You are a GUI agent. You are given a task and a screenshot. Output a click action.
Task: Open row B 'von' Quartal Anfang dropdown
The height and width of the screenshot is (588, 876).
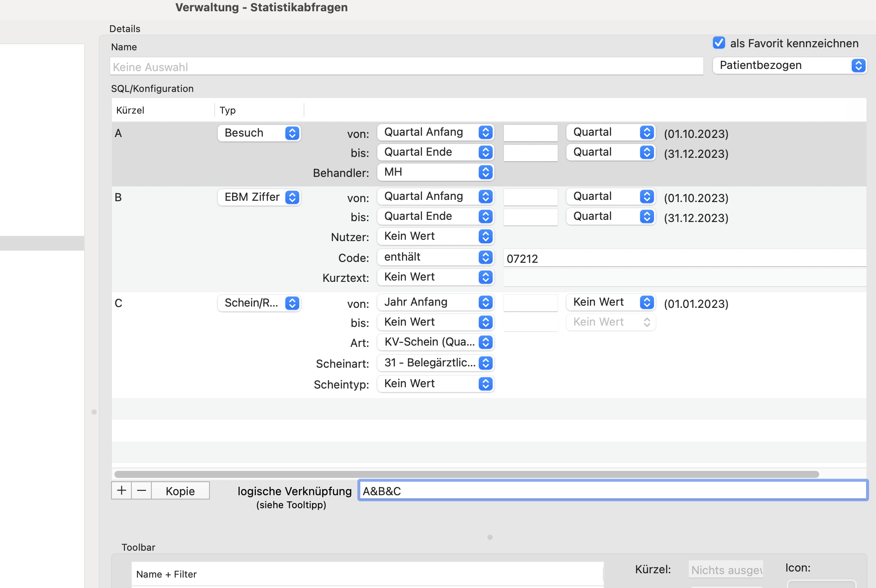click(435, 196)
